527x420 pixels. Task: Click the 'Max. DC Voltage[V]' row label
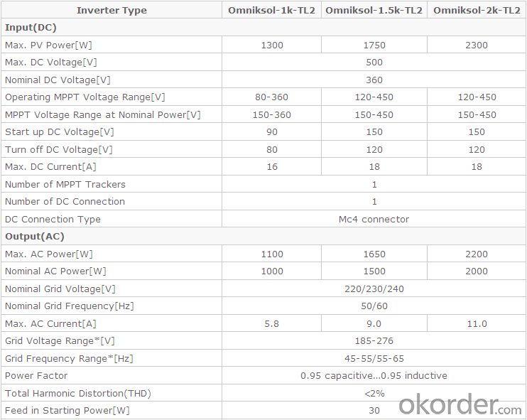coord(50,63)
